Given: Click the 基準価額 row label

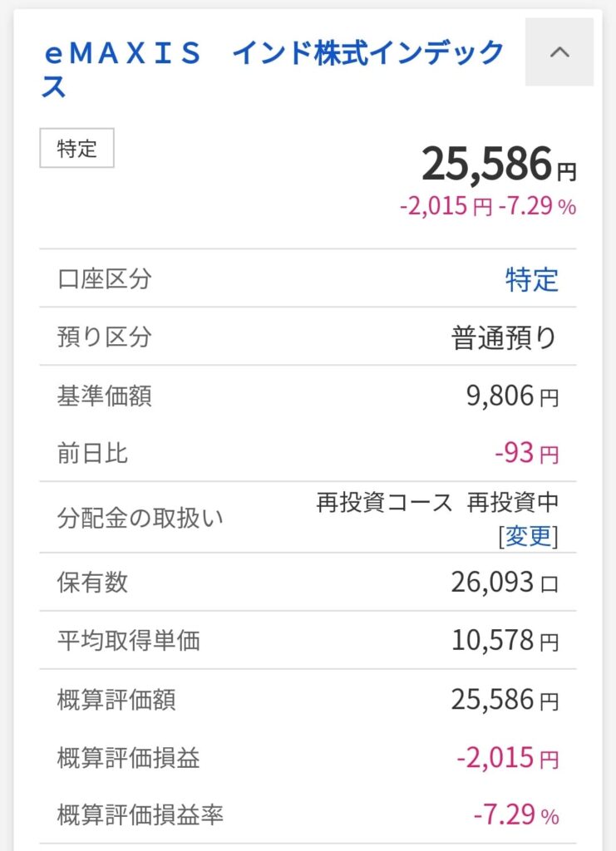Looking at the screenshot, I should point(105,396).
